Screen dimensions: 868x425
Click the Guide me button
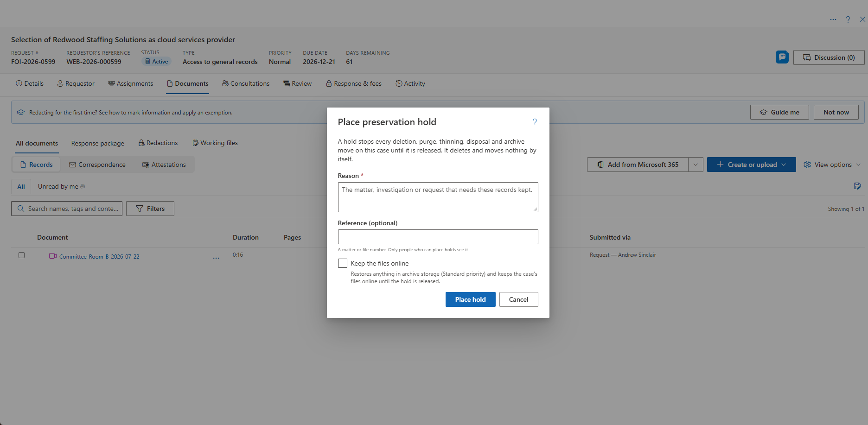[779, 112]
